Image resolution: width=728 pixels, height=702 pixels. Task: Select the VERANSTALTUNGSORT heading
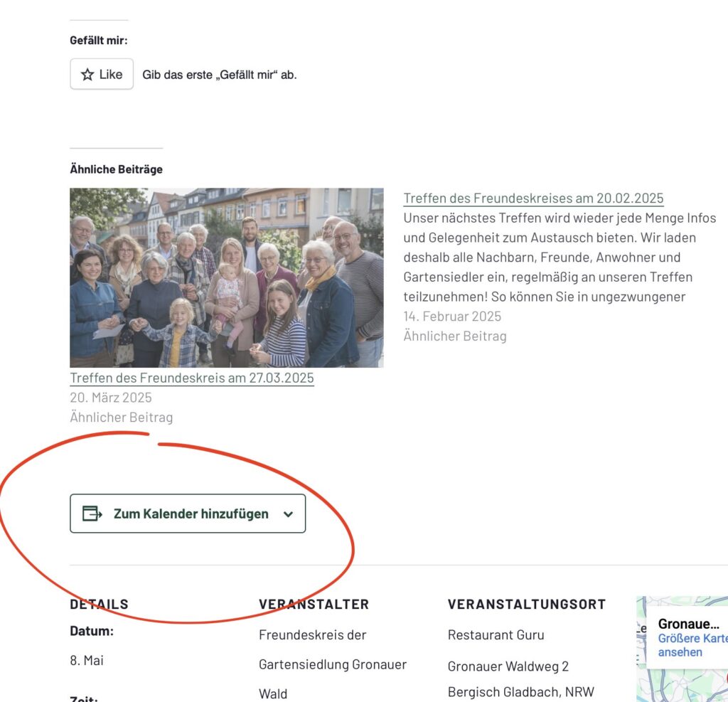click(527, 604)
